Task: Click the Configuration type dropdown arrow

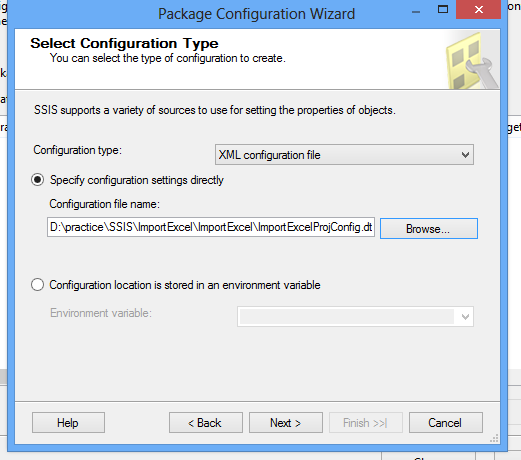Action: [x=465, y=155]
